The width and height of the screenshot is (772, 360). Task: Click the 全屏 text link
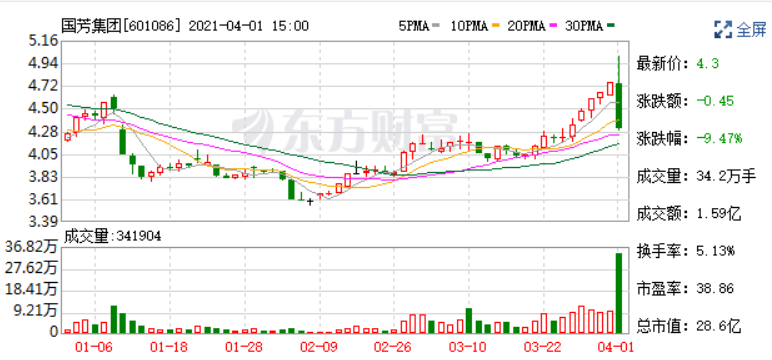point(751,30)
